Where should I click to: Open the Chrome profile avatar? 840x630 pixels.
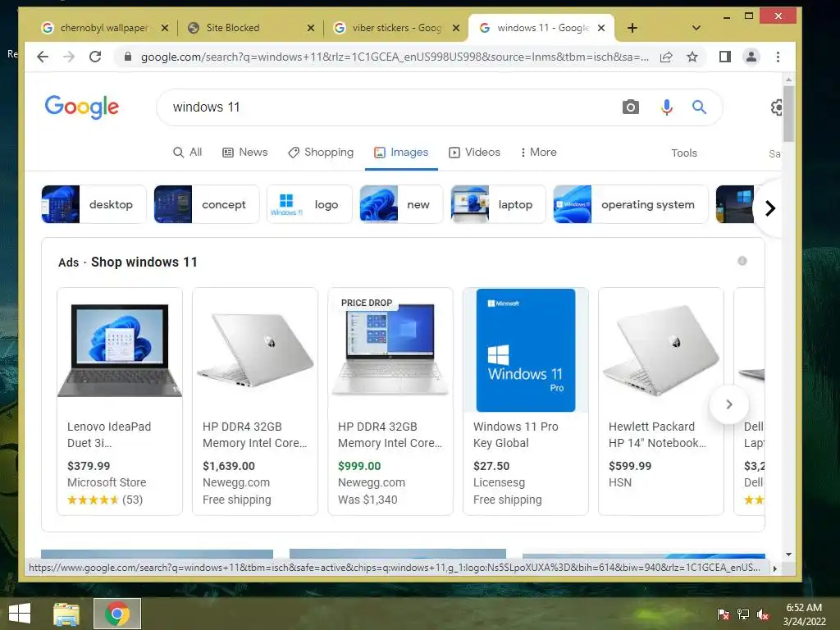(x=751, y=57)
